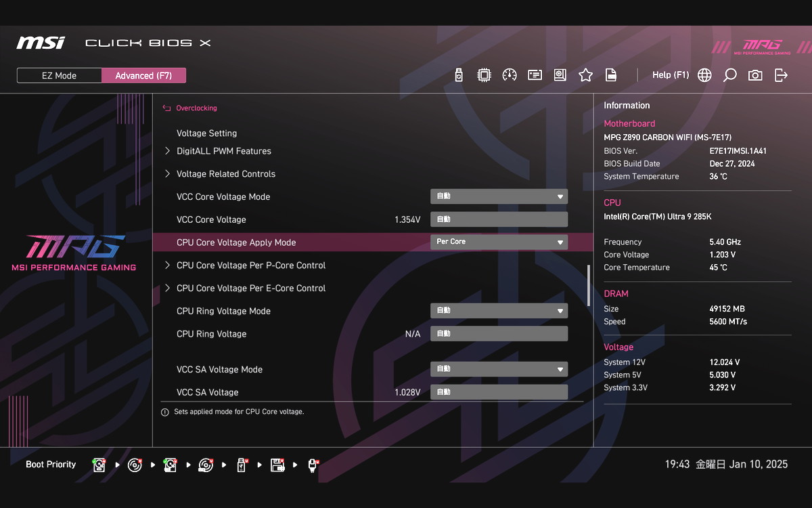Click the 49152 MB DRAM size
The image size is (812, 508).
click(727, 309)
